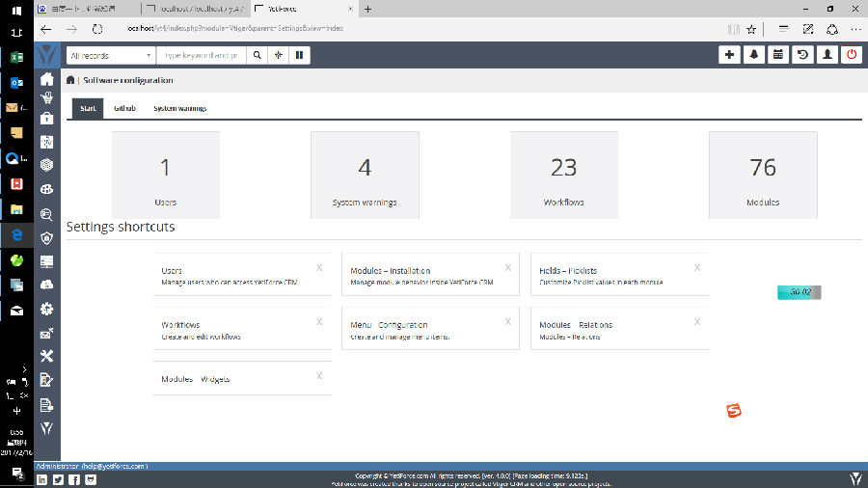Click the search magnifier button
The image size is (868, 488).
click(257, 55)
